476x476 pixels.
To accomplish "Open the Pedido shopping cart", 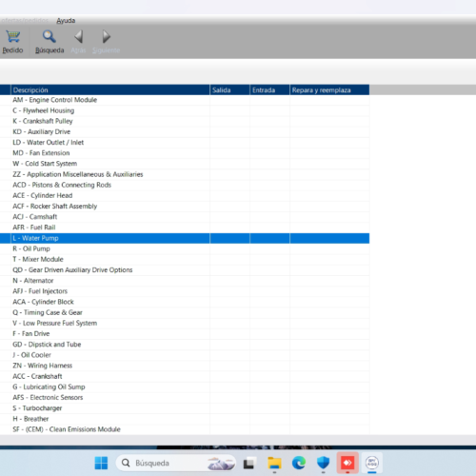I will [x=12, y=42].
